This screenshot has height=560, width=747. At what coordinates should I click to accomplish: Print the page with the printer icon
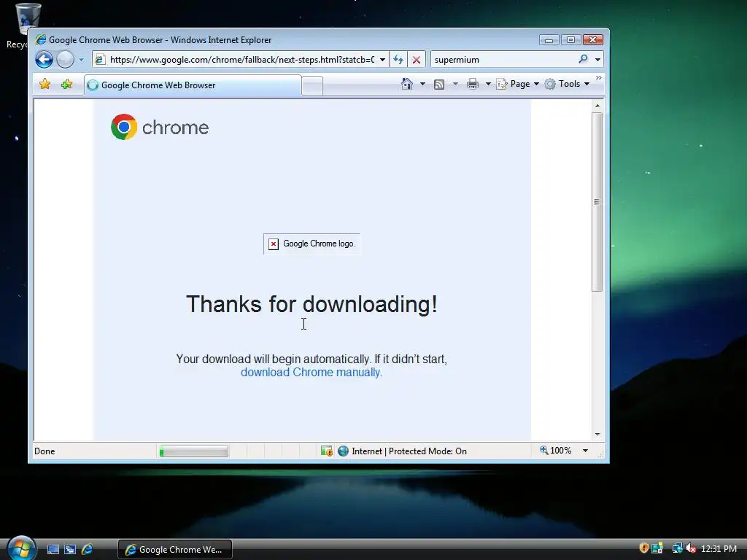point(473,85)
